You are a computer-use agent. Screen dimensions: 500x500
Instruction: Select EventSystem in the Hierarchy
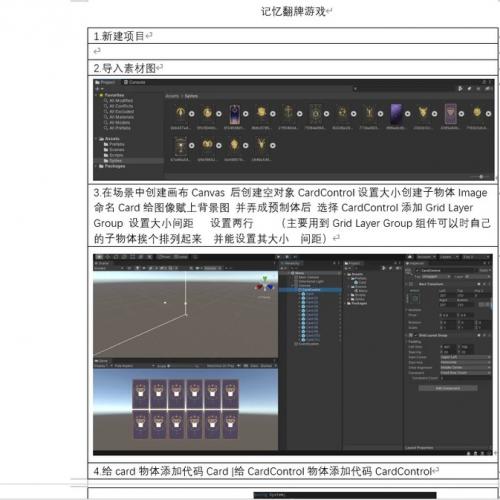coord(308,344)
